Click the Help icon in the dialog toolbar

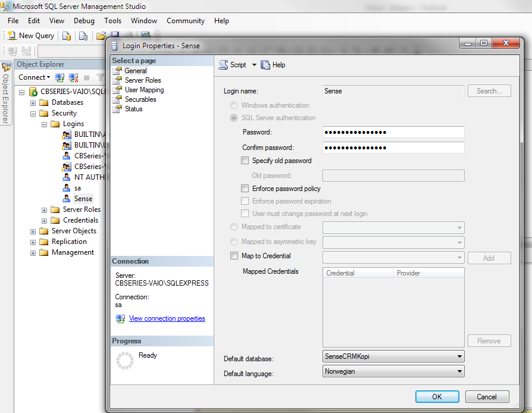[265, 65]
